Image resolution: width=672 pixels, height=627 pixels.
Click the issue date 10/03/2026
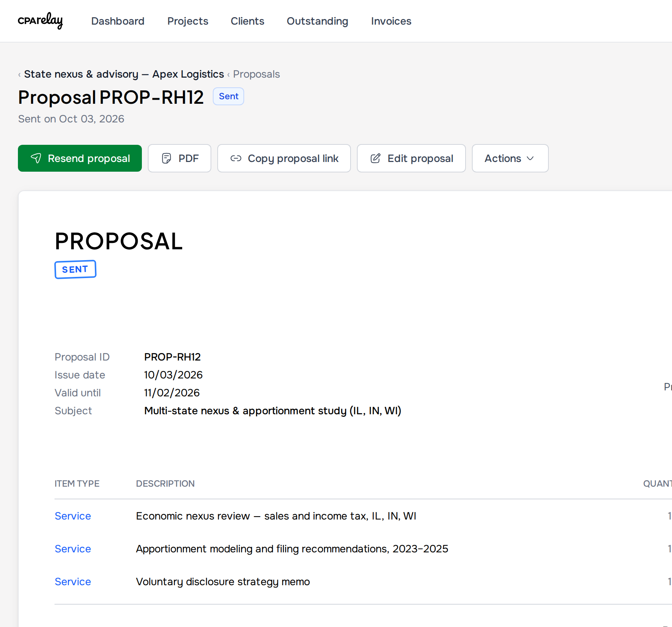pos(173,375)
